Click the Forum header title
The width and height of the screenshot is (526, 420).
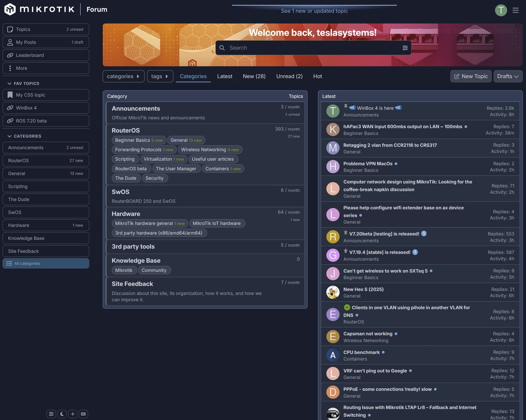(97, 9)
